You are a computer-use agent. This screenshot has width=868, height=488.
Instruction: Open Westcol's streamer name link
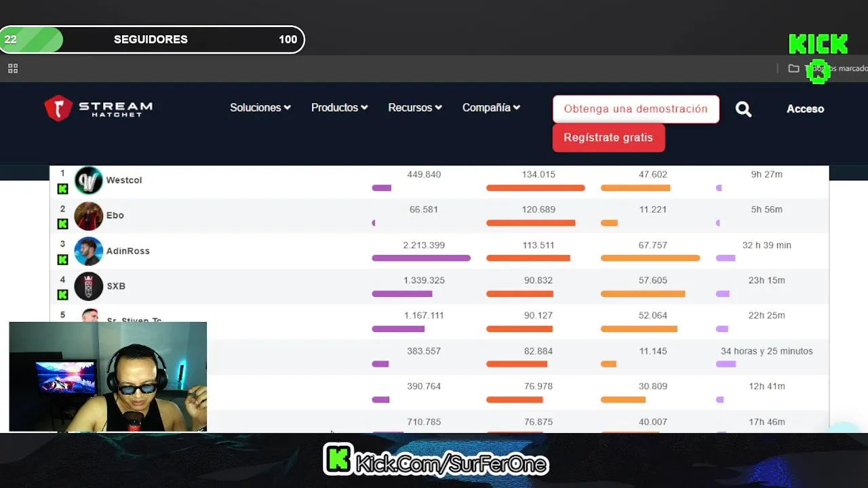click(124, 180)
